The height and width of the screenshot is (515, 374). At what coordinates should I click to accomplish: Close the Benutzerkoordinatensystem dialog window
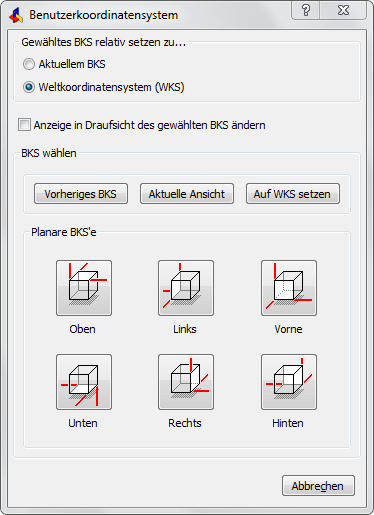343,10
